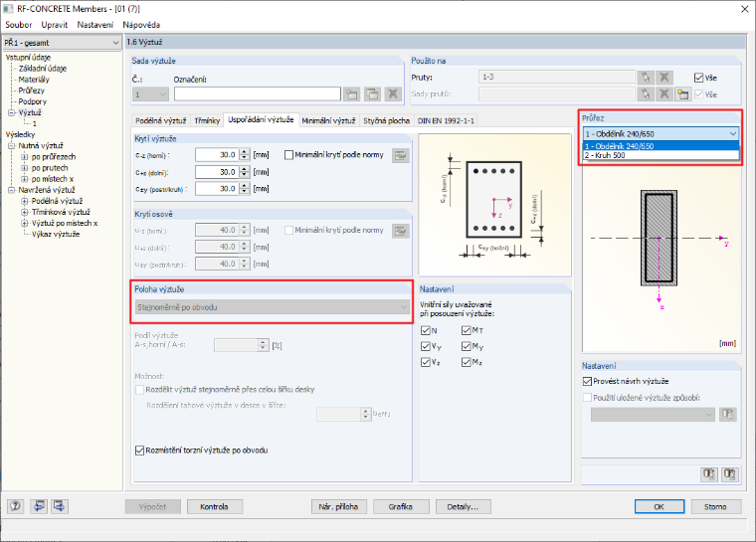Switch to the Minimální výztuž tab

(328, 120)
